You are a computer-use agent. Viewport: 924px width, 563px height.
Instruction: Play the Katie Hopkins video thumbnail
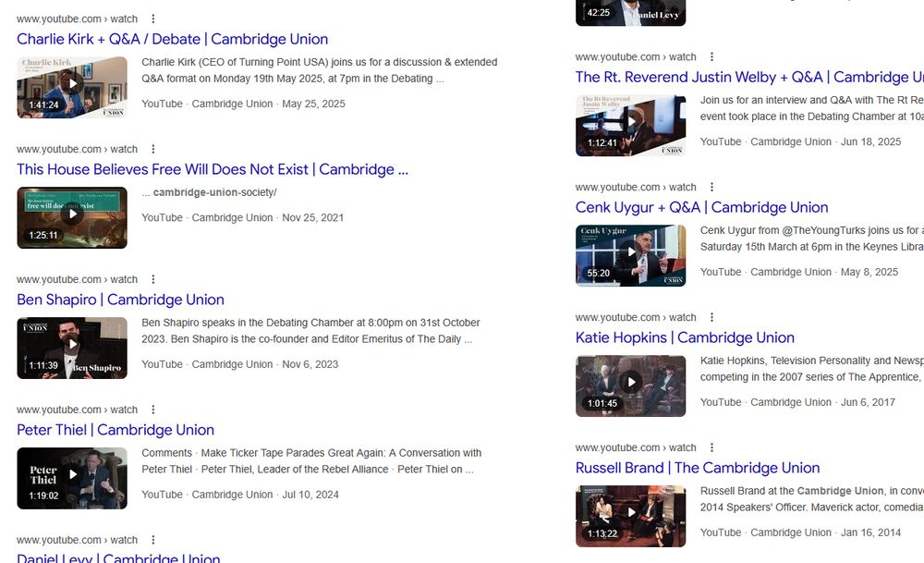coord(630,386)
